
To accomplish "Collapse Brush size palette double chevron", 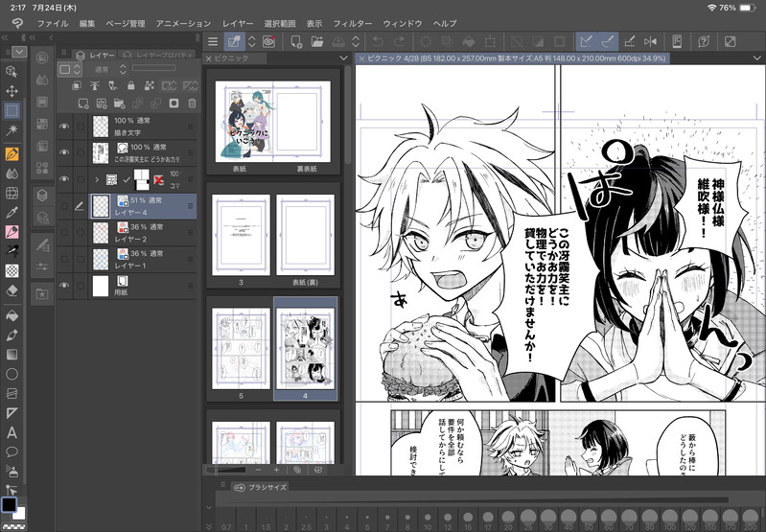I will [209, 525].
